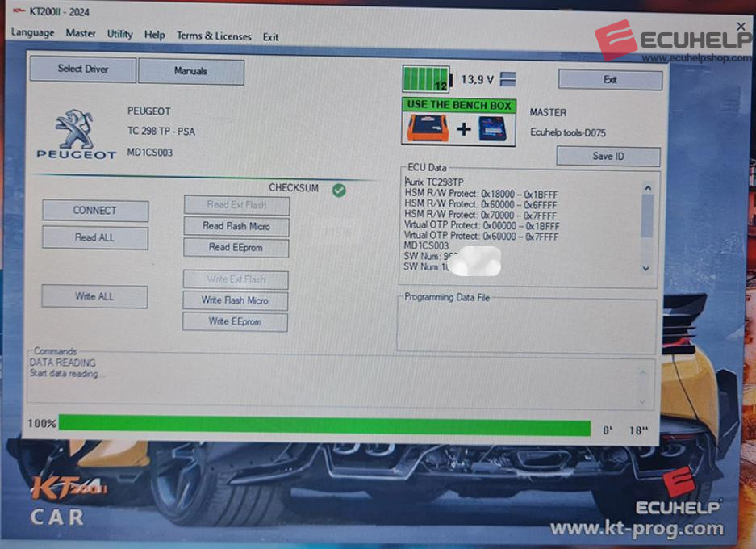Screen dimensions: 756x549
Task: Click 'Virtual OTP Protect: 0x00000' line
Action: (x=481, y=225)
